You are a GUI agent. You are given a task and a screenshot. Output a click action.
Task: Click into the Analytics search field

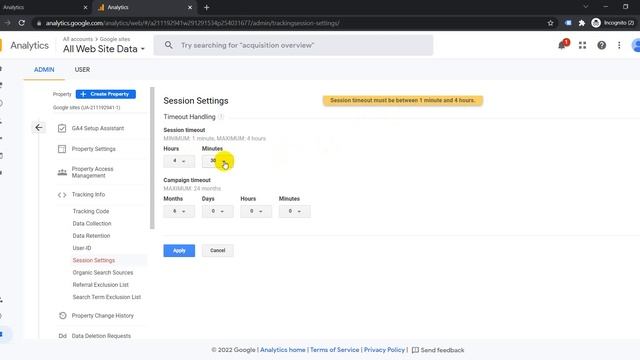(293, 45)
